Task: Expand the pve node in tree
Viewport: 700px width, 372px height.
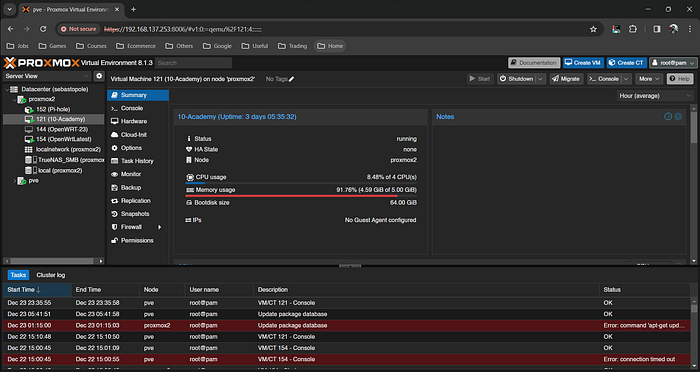Action: [15, 181]
